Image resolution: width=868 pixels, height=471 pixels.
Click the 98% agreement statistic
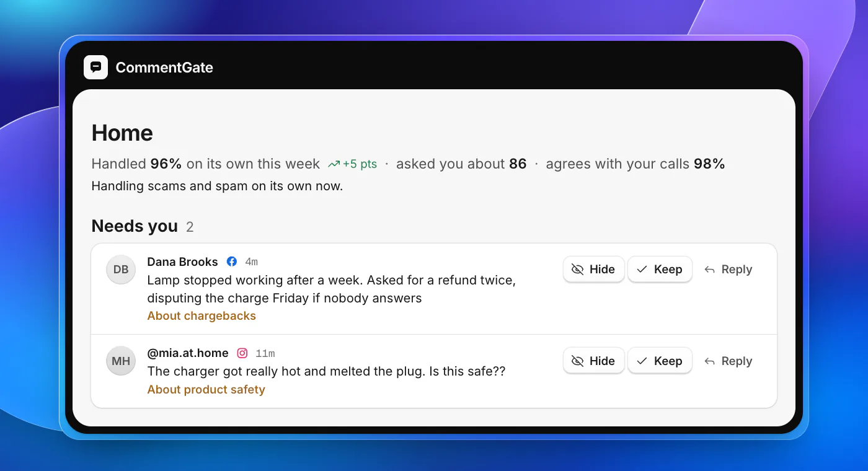tap(709, 164)
